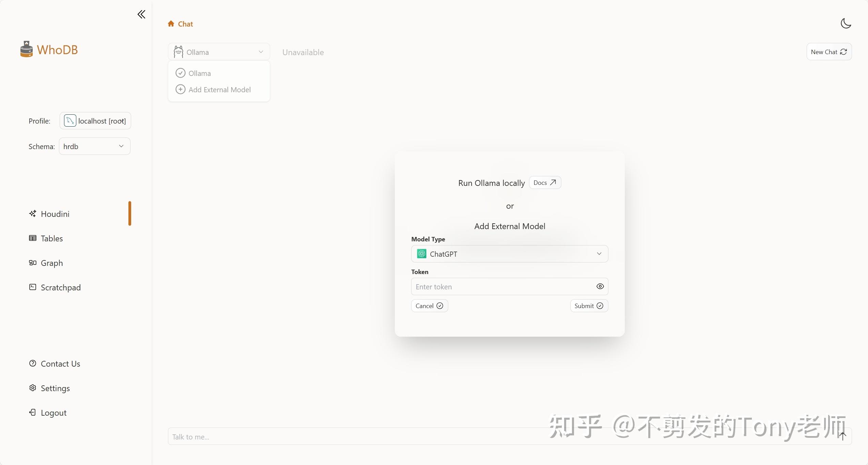Screen dimensions: 868x465
Task: Select Ollama option in model list
Action: [200, 73]
